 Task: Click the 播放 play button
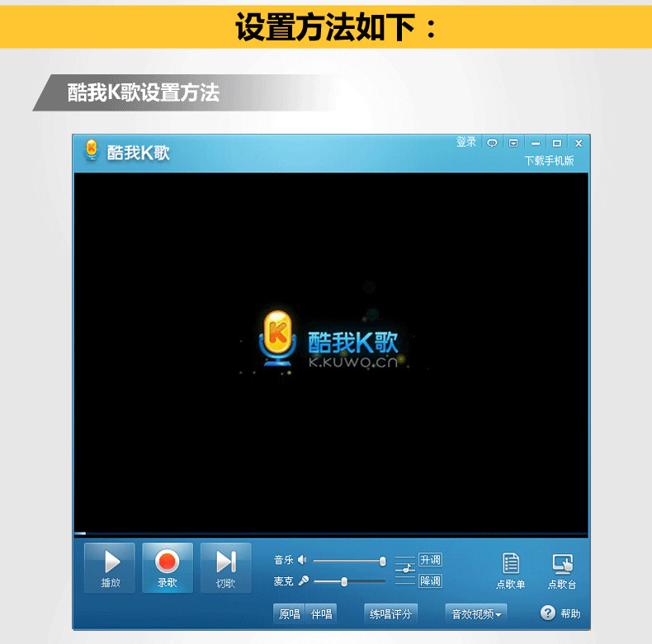110,567
